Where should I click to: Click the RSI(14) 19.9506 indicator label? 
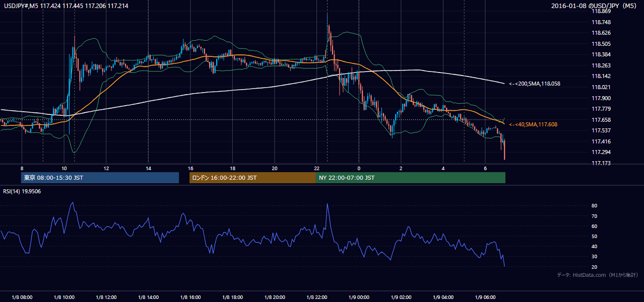(x=23, y=191)
